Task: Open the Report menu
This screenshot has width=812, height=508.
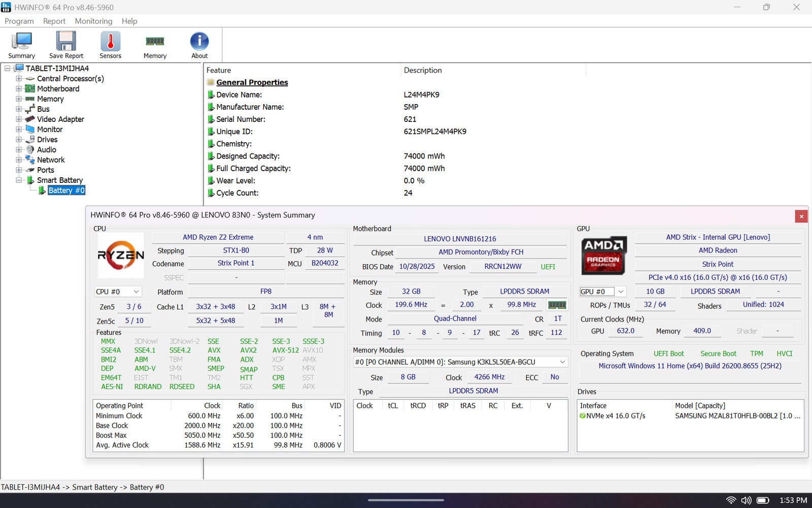Action: coord(54,21)
